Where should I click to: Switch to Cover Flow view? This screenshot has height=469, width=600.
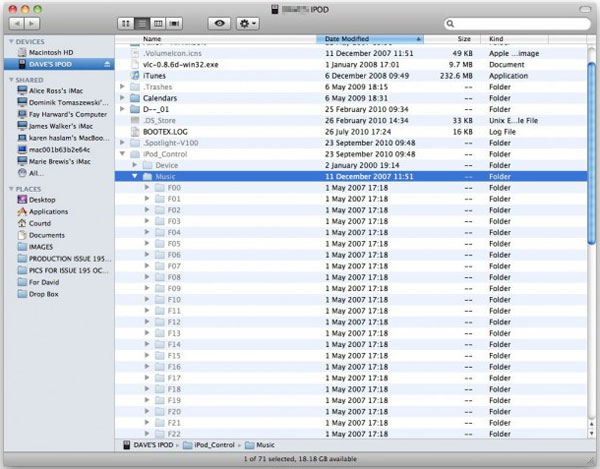[174, 24]
